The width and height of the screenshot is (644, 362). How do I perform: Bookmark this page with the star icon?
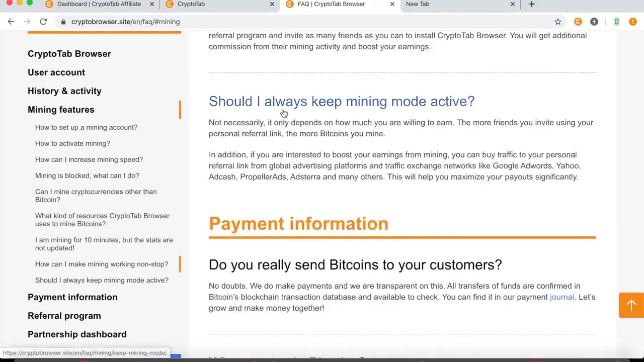(x=558, y=22)
